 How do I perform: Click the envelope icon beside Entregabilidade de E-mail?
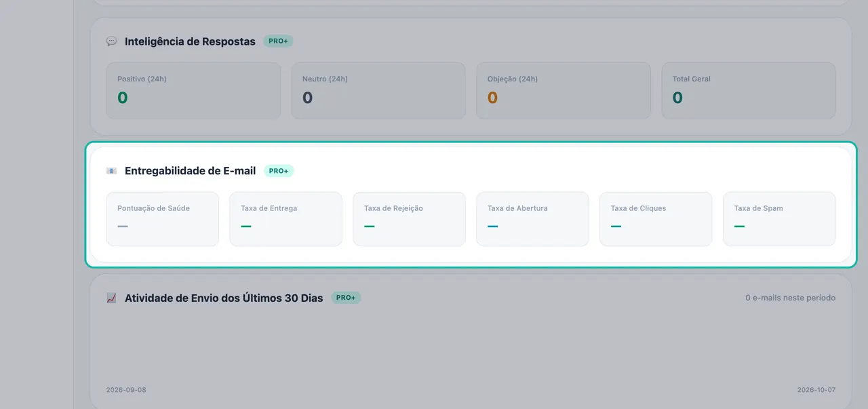[x=111, y=171]
